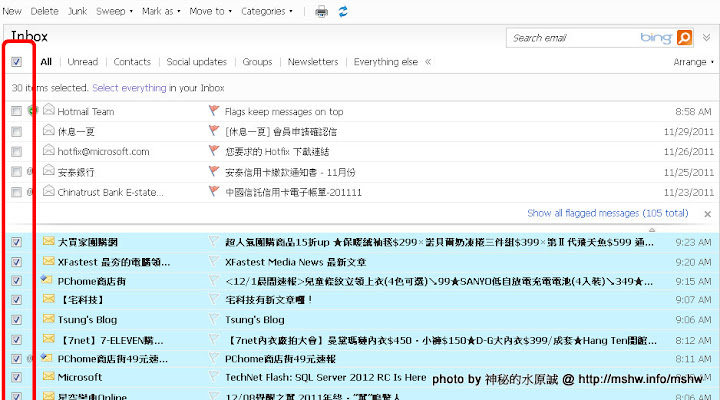Click envelope icon of Microsoft row
Screen dimensions: 720x400
(49, 376)
